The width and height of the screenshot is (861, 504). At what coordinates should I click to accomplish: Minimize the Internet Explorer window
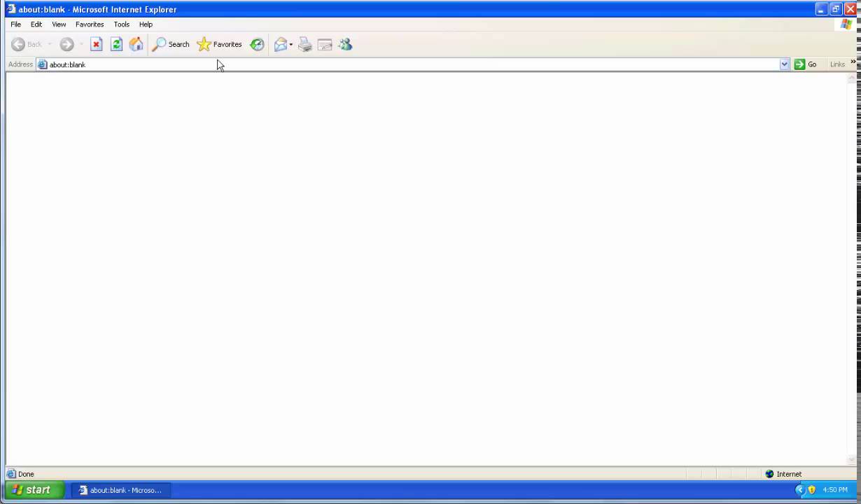(x=821, y=9)
